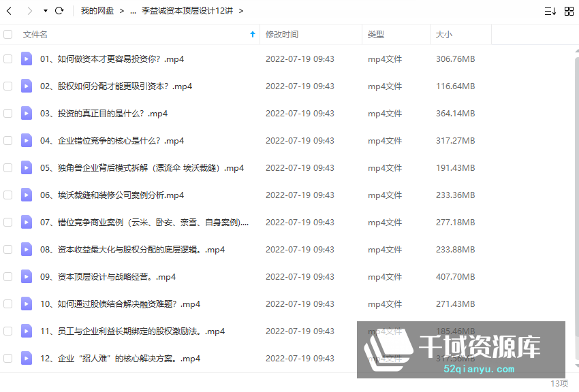
Task: Select file name 04、企业错位竞争的核心是什么？.mp4
Action: click(x=112, y=141)
